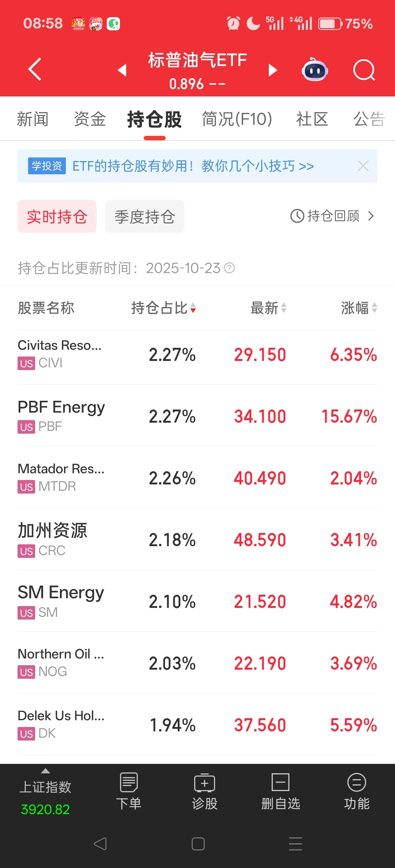The height and width of the screenshot is (868, 395).
Task: Switch to 资金 tab
Action: point(90,119)
